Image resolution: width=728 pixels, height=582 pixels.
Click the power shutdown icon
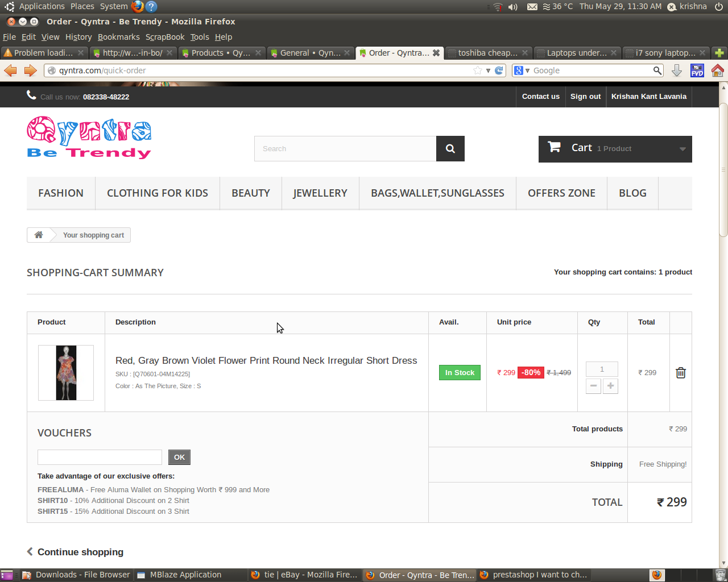tap(719, 7)
